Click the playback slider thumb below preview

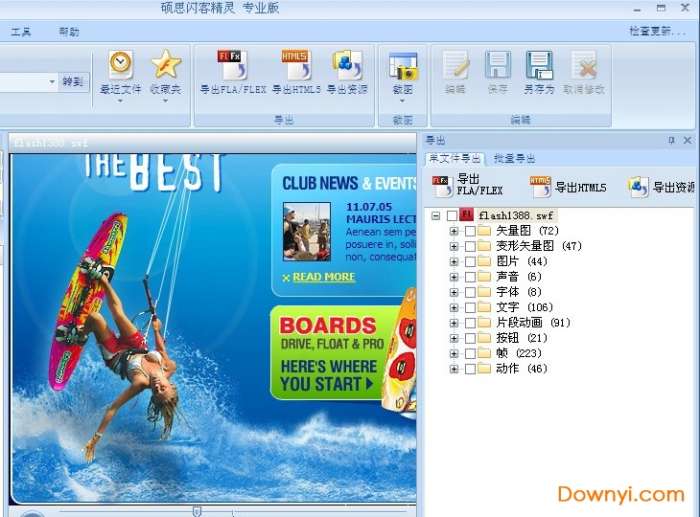[x=196, y=511]
